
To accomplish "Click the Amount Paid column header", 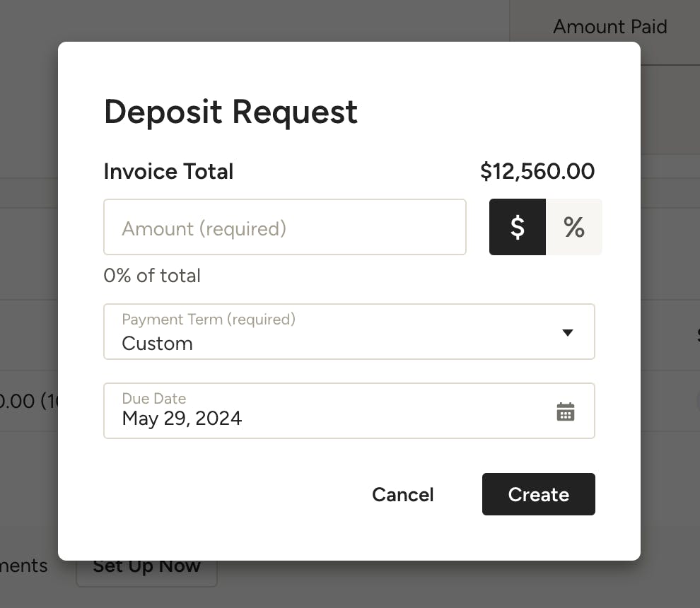I will [609, 27].
